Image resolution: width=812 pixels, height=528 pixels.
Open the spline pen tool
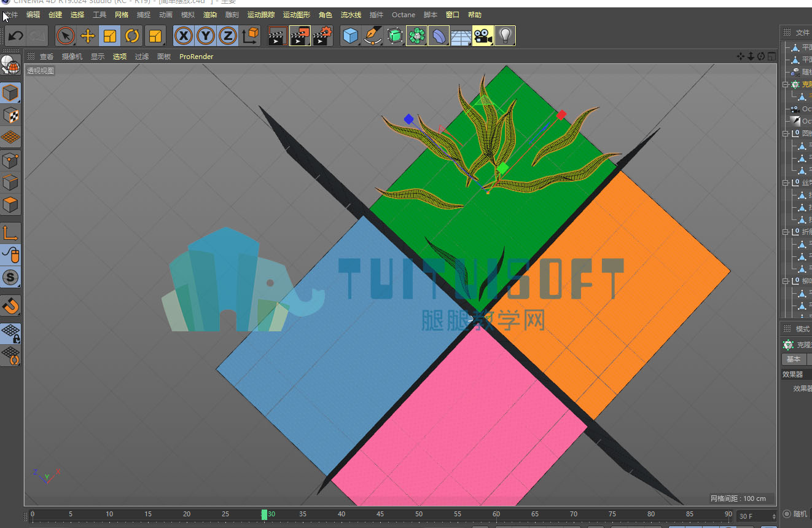[x=372, y=36]
